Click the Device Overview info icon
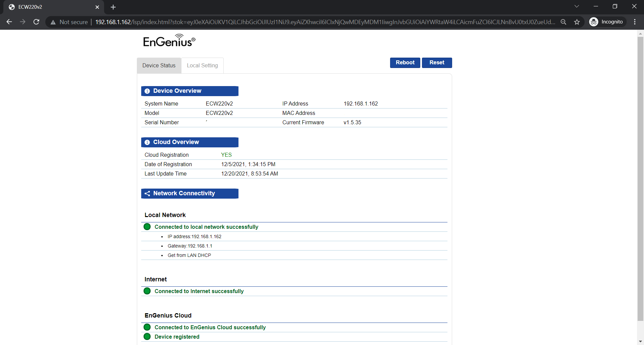 [x=147, y=91]
